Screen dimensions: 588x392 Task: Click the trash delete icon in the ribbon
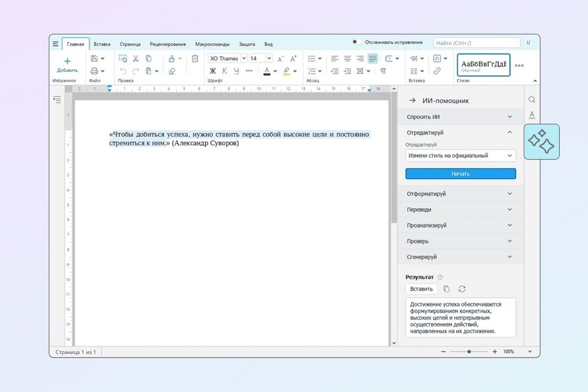tap(195, 58)
